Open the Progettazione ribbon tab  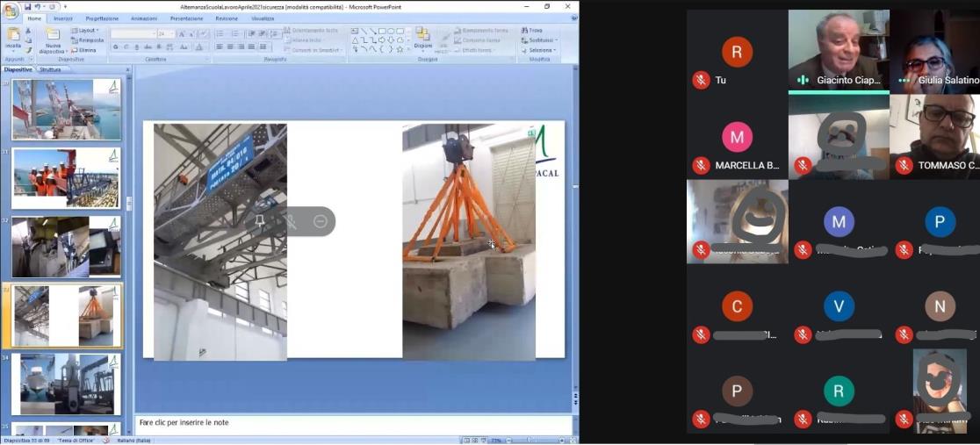(103, 18)
